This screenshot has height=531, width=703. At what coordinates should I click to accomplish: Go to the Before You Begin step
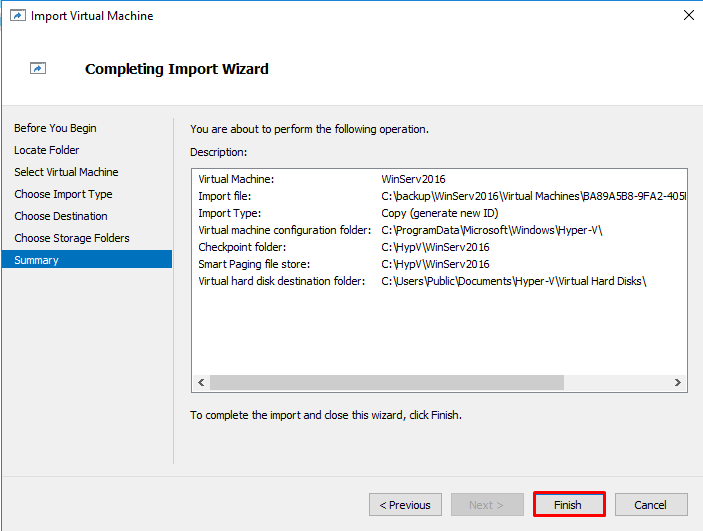click(55, 128)
